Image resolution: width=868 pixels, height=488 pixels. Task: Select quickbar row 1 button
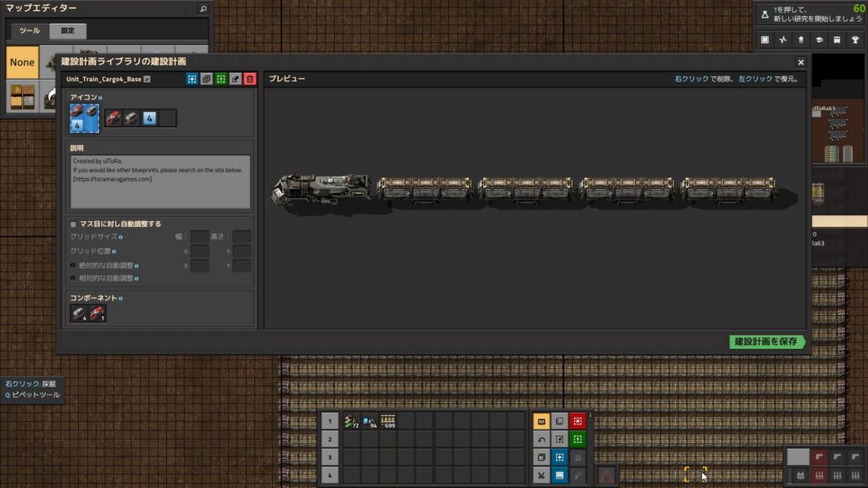coord(330,421)
